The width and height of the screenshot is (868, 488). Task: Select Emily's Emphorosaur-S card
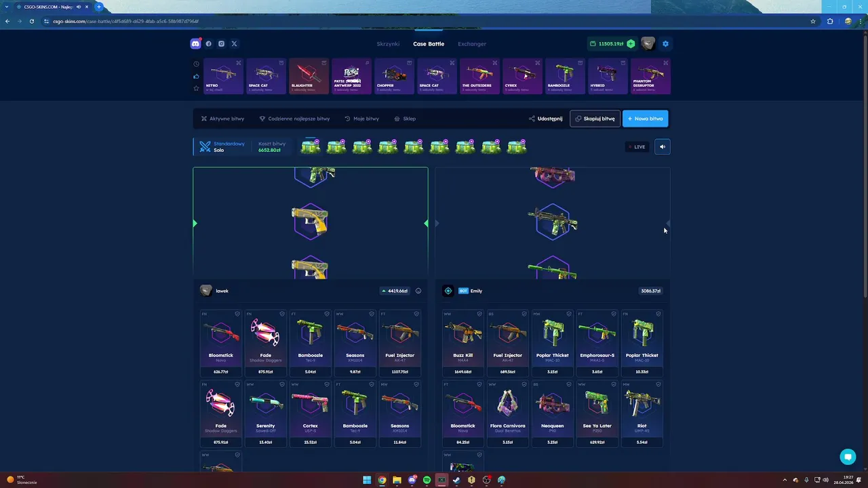point(597,343)
